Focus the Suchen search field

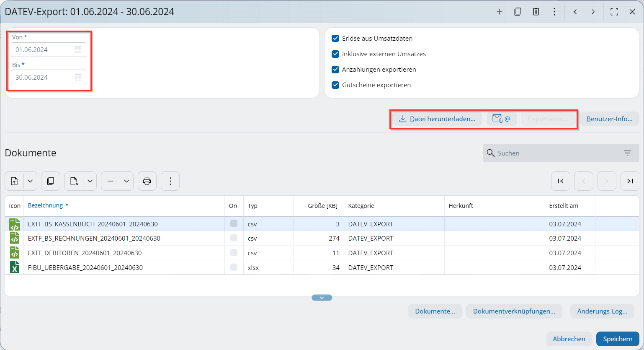pyautogui.click(x=561, y=153)
